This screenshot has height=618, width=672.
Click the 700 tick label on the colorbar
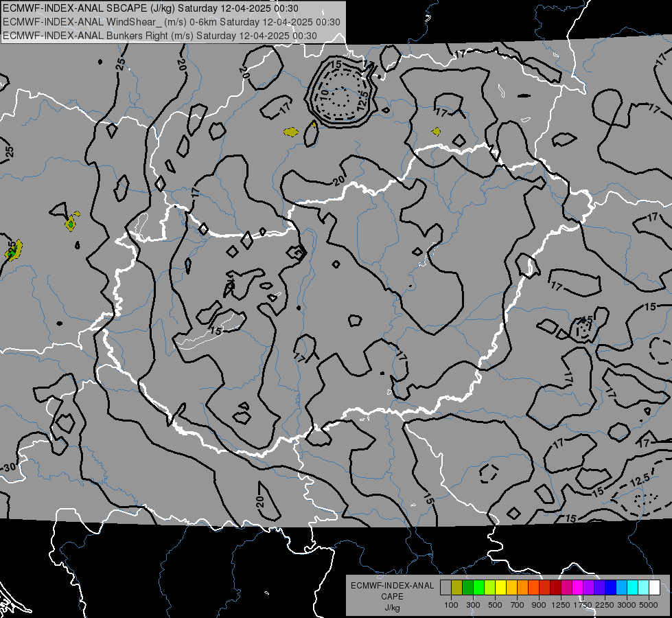coord(518,605)
